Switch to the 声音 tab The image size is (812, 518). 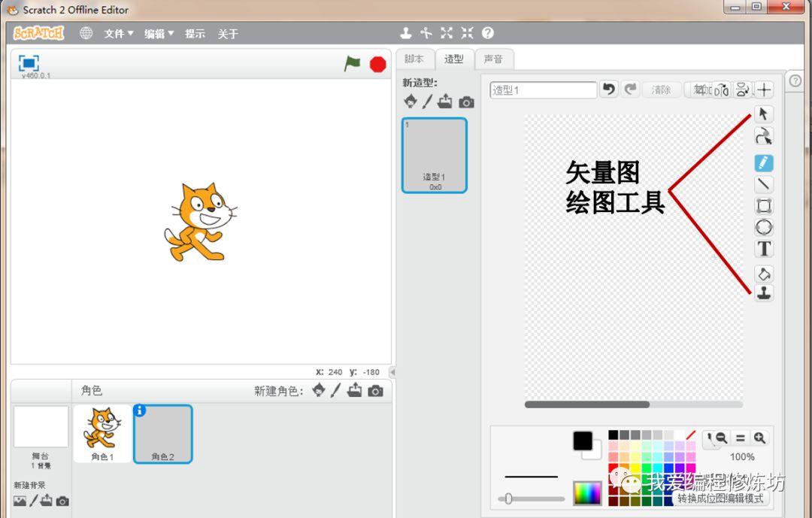tap(493, 59)
